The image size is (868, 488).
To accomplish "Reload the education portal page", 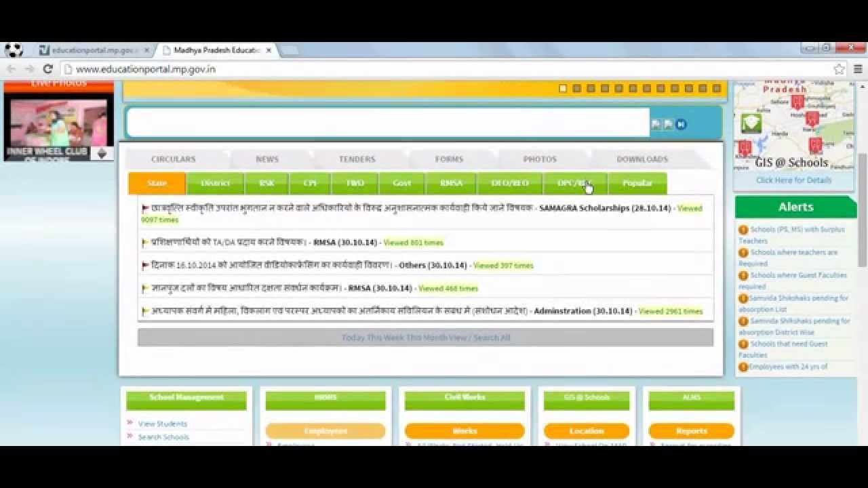I will [47, 69].
